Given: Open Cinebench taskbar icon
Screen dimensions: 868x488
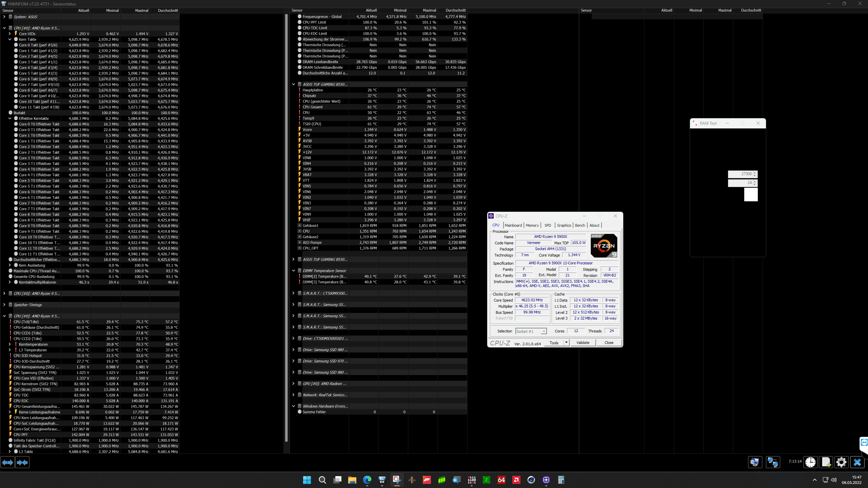Looking at the screenshot, I should [x=531, y=480].
